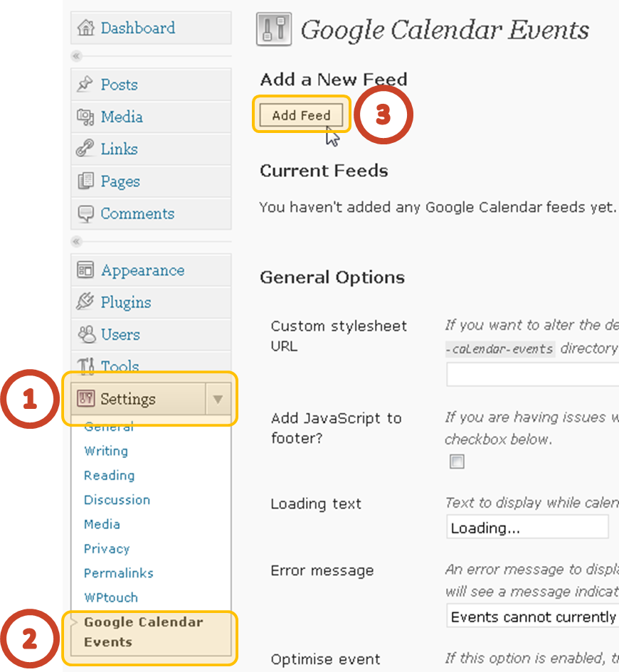Screen dimensions: 619x672
Task: Open the WPtouch settings link
Action: point(111,597)
